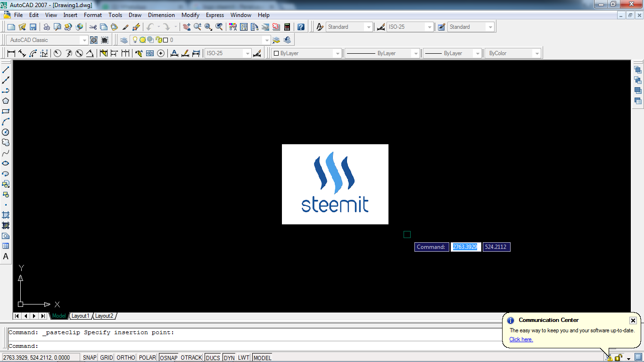
Task: Open the Express menu
Action: click(215, 15)
